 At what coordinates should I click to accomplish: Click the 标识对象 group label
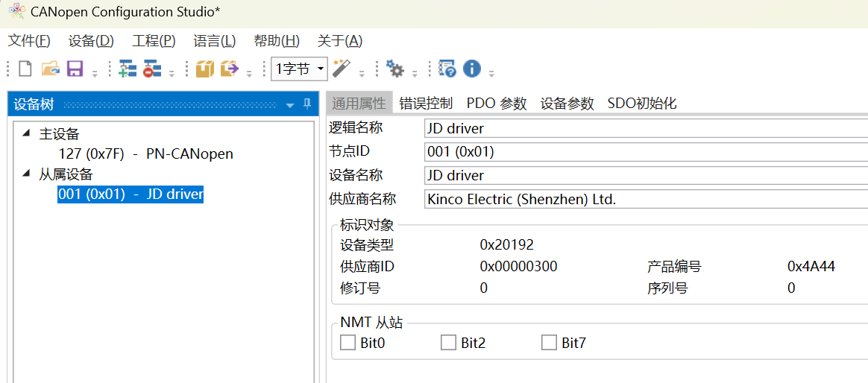coord(367,224)
